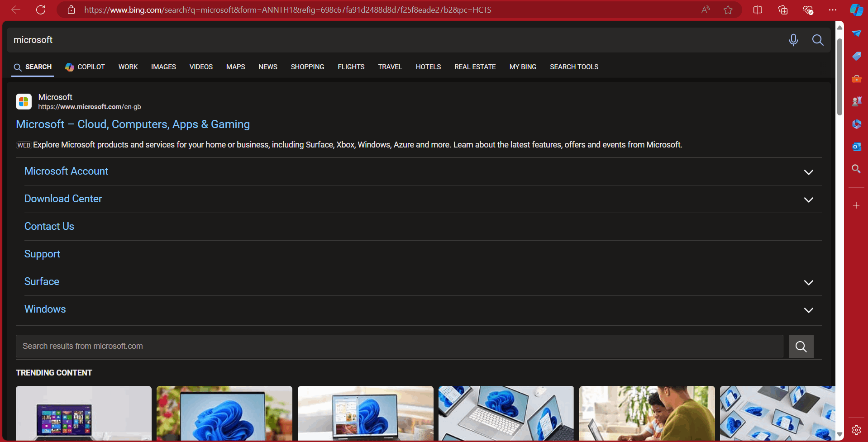Image resolution: width=868 pixels, height=442 pixels.
Task: Click the Microsoft logo favicon beside the result
Action: tap(24, 101)
